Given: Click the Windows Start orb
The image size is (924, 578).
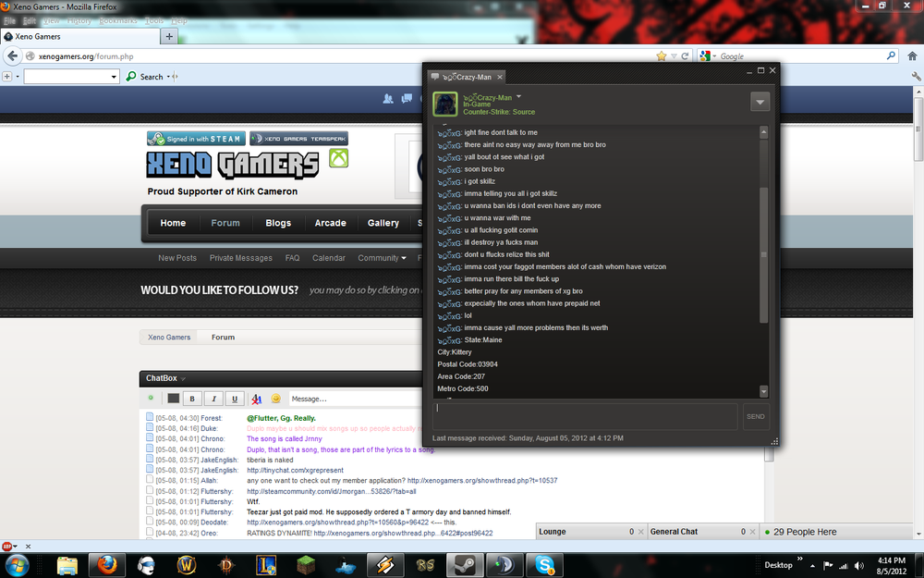Looking at the screenshot, I should (16, 565).
